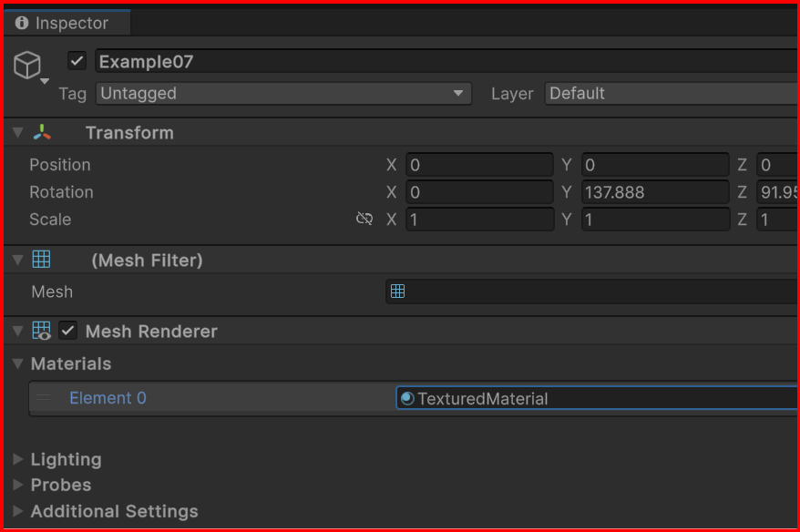
Task: Click the Transform component axes icon
Action: [42, 133]
